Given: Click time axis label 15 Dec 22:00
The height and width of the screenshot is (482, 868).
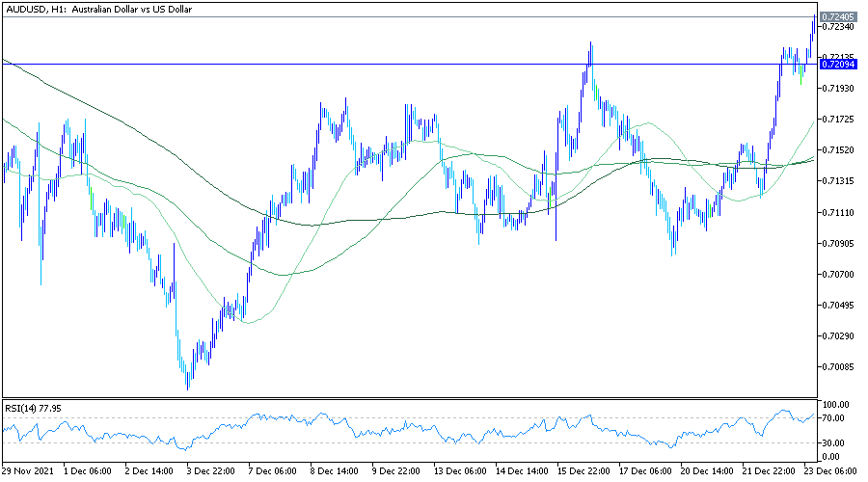Looking at the screenshot, I should [583, 471].
